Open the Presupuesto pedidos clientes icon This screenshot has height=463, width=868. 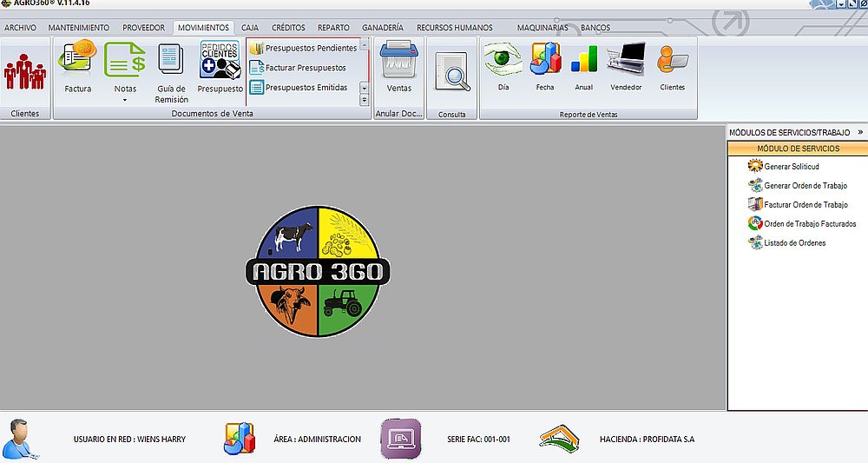pos(220,59)
